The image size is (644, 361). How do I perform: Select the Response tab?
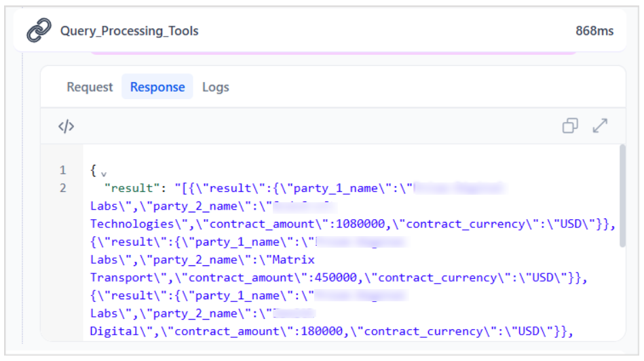coord(157,87)
